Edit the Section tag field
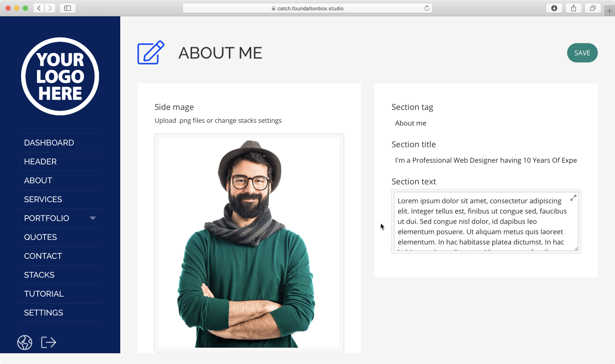The image size is (615, 364). pyautogui.click(x=485, y=123)
